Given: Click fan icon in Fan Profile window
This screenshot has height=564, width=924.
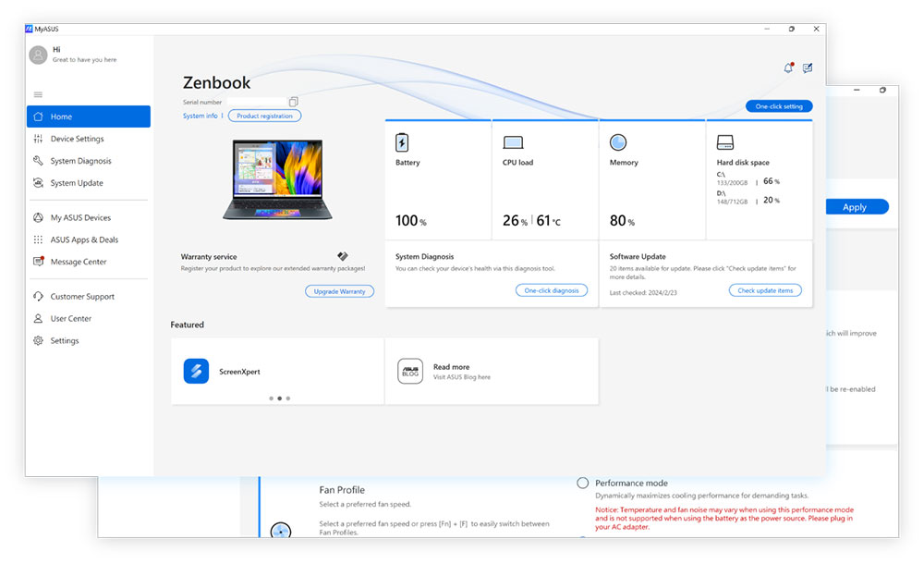Looking at the screenshot, I should pyautogui.click(x=281, y=530).
